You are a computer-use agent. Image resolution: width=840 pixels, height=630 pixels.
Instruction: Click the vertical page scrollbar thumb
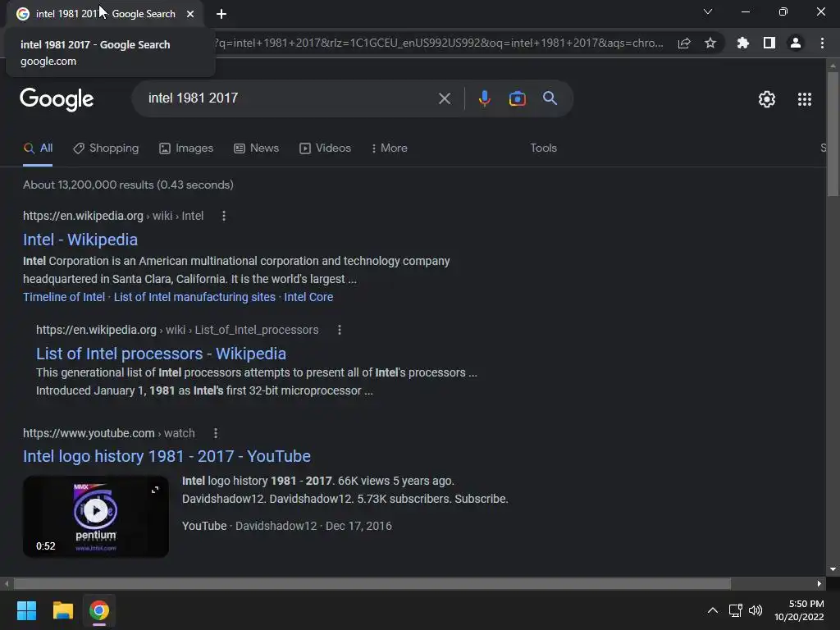click(833, 134)
